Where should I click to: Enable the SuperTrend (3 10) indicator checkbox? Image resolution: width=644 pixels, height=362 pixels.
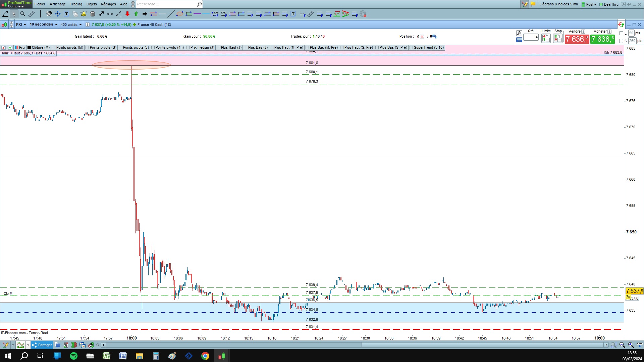[x=411, y=48]
